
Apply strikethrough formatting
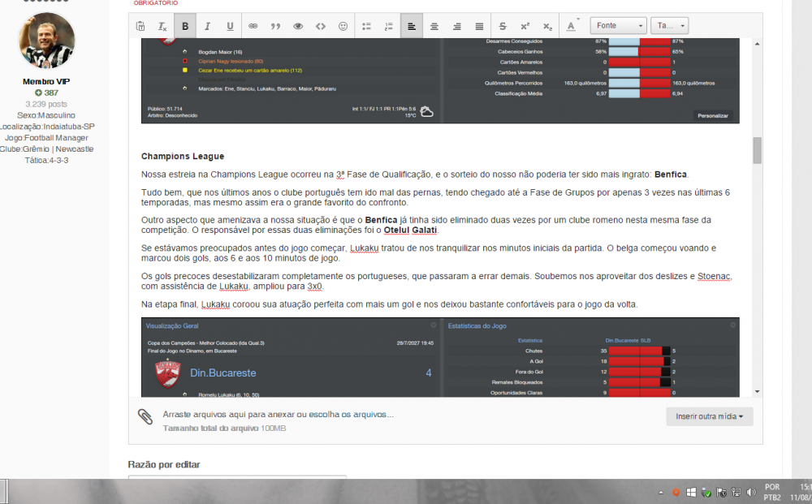pyautogui.click(x=503, y=26)
